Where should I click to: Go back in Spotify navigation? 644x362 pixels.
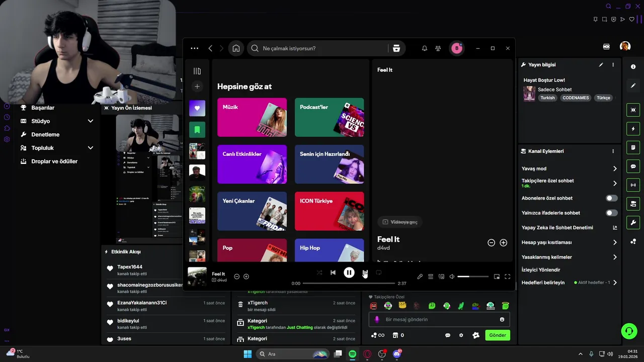210,48
